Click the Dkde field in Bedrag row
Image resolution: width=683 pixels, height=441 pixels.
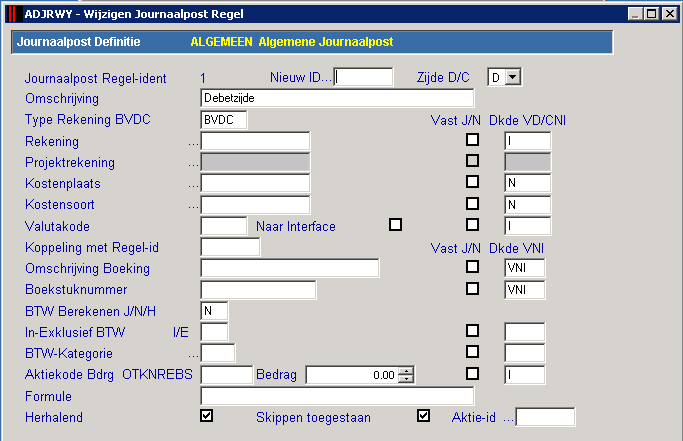524,375
